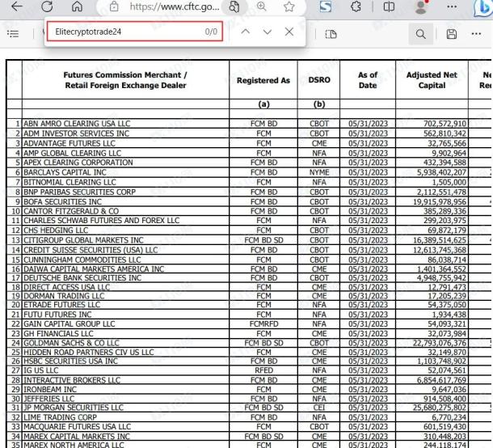Select the RFED registration cell
493x448 pixels.
pos(263,370)
